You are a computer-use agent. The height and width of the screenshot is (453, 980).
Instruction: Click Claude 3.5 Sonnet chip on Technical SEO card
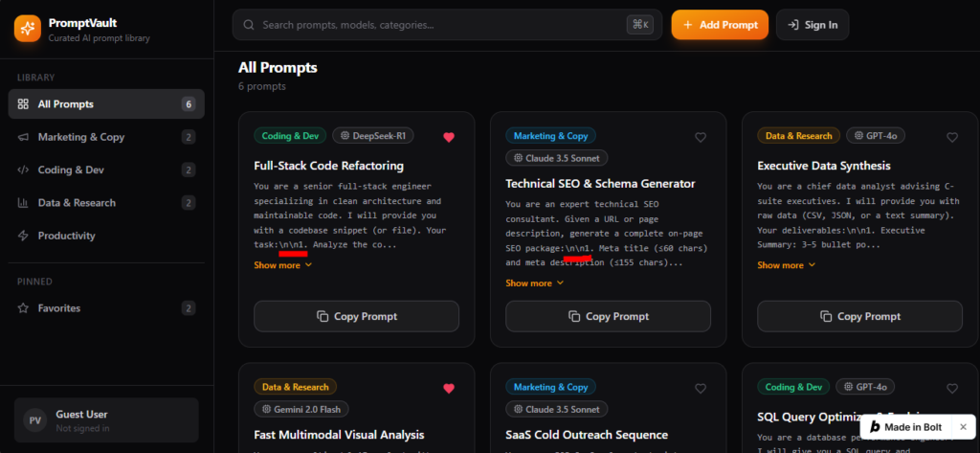click(557, 158)
